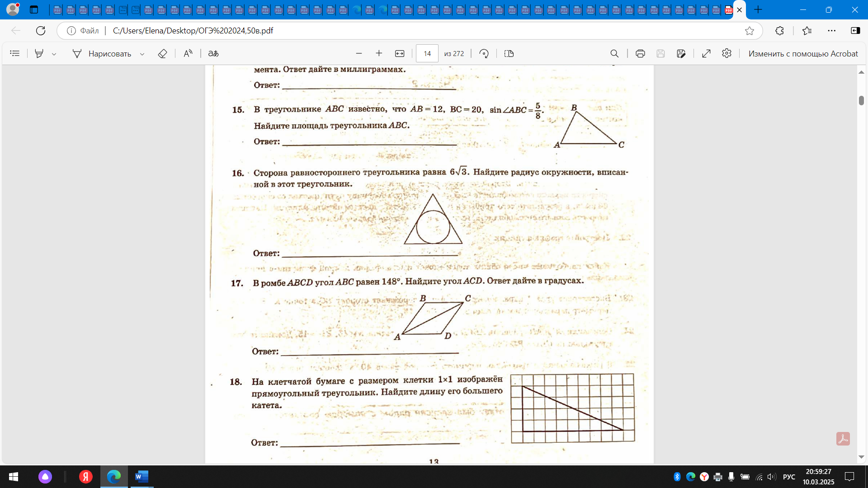Open search in the PDF
The width and height of the screenshot is (868, 488).
pyautogui.click(x=614, y=53)
